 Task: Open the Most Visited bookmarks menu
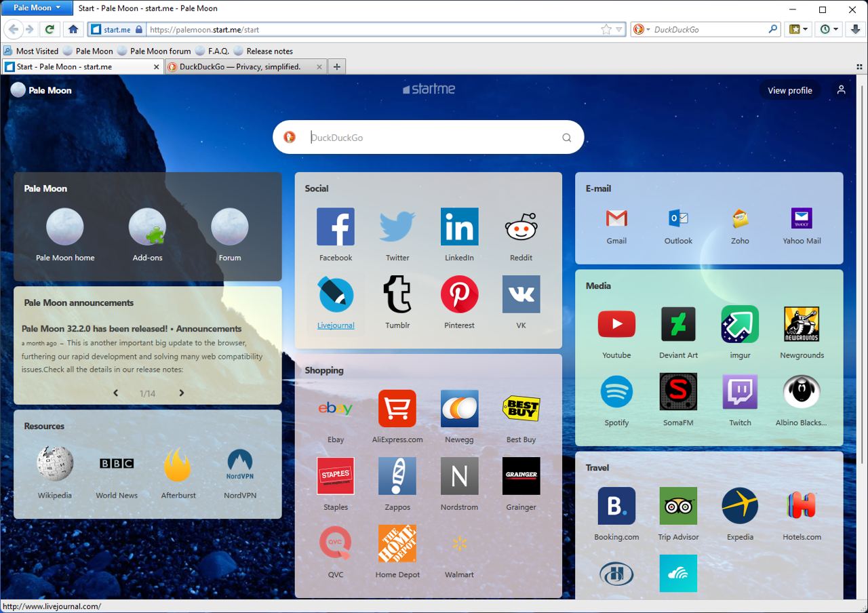point(31,51)
